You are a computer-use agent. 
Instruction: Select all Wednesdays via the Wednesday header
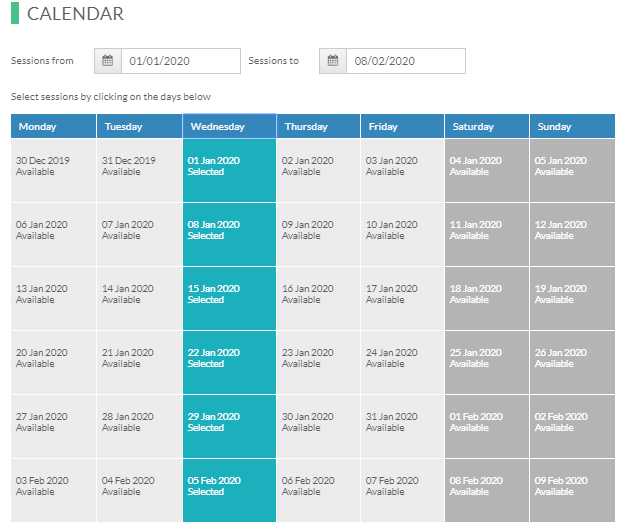[x=230, y=126]
